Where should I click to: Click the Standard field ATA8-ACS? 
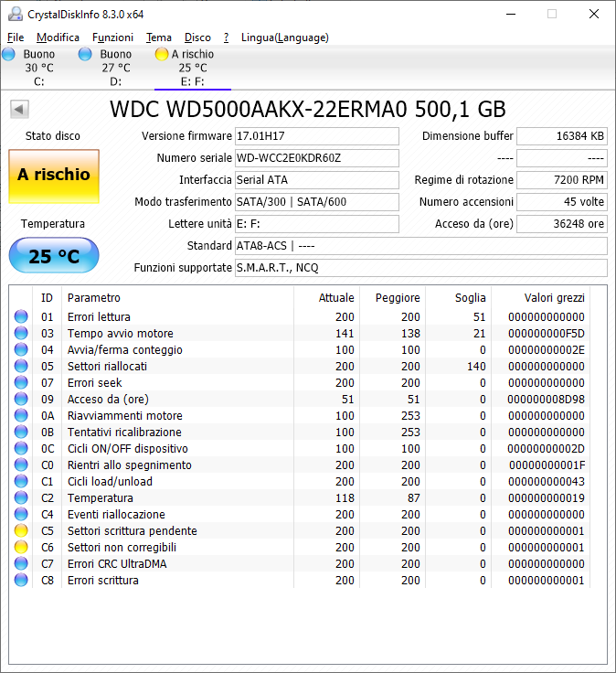pyautogui.click(x=421, y=246)
